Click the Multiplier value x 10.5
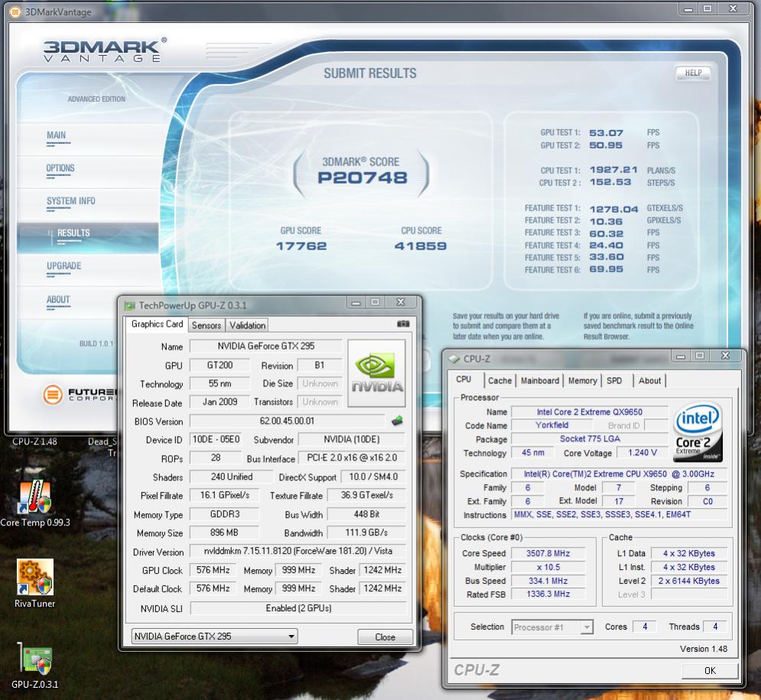Screen dimensions: 761x700 [x=548, y=567]
